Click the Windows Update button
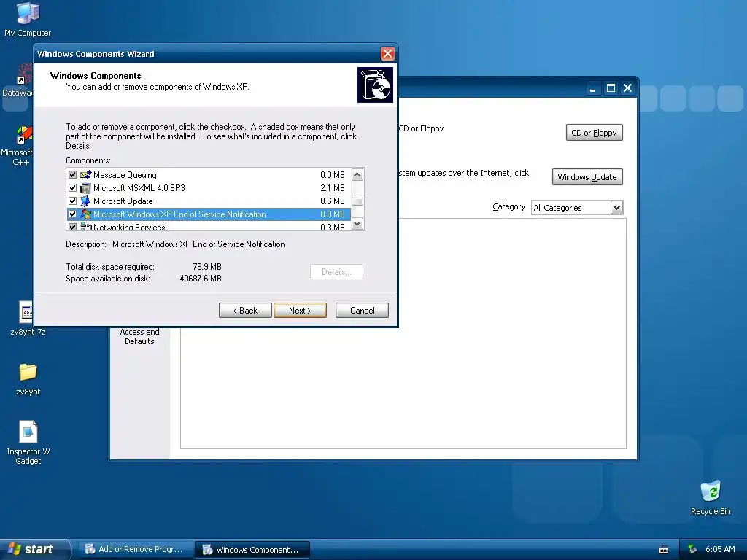747x560 pixels. pos(587,177)
